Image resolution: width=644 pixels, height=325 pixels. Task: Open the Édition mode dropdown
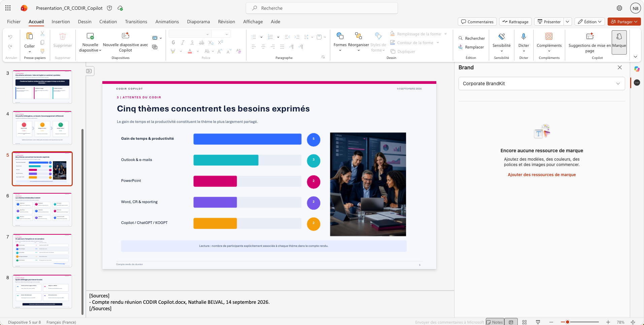pos(590,22)
